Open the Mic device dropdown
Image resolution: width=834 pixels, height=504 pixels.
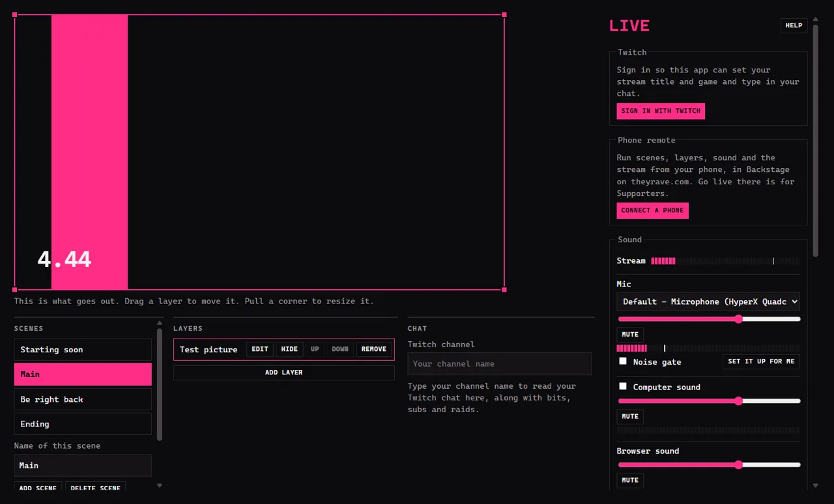click(708, 301)
